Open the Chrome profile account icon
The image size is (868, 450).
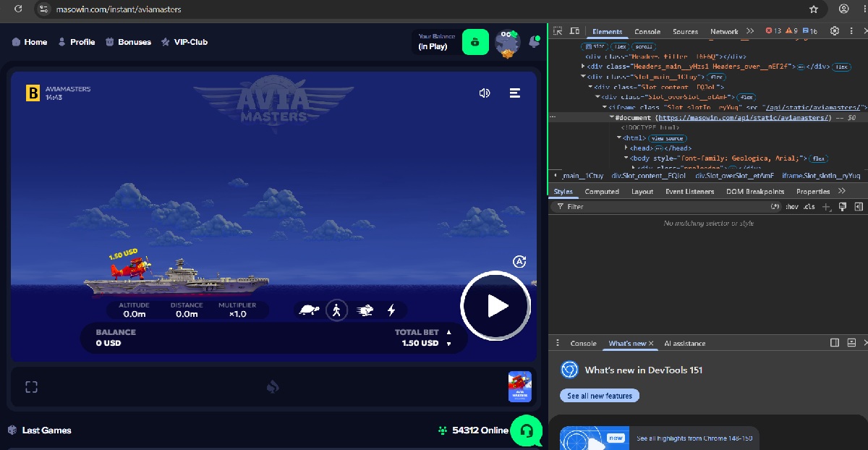844,9
